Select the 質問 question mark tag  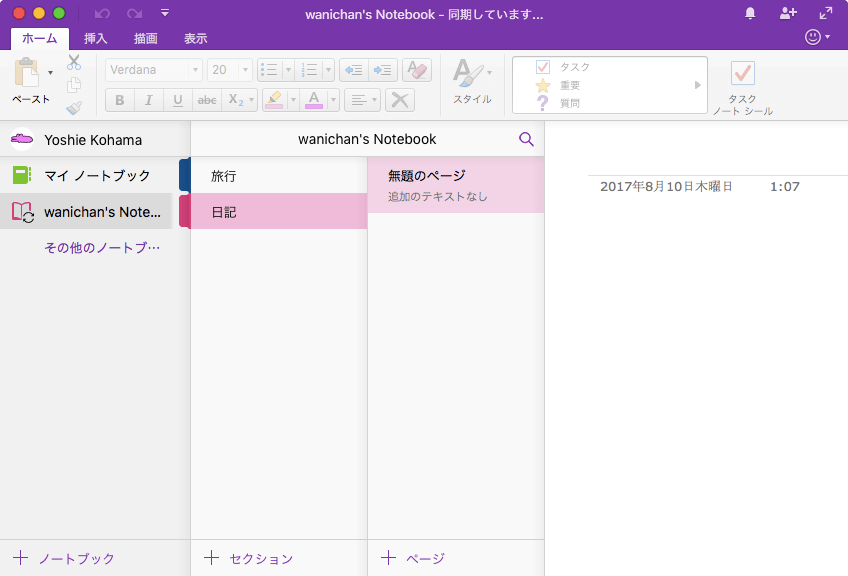tap(542, 103)
